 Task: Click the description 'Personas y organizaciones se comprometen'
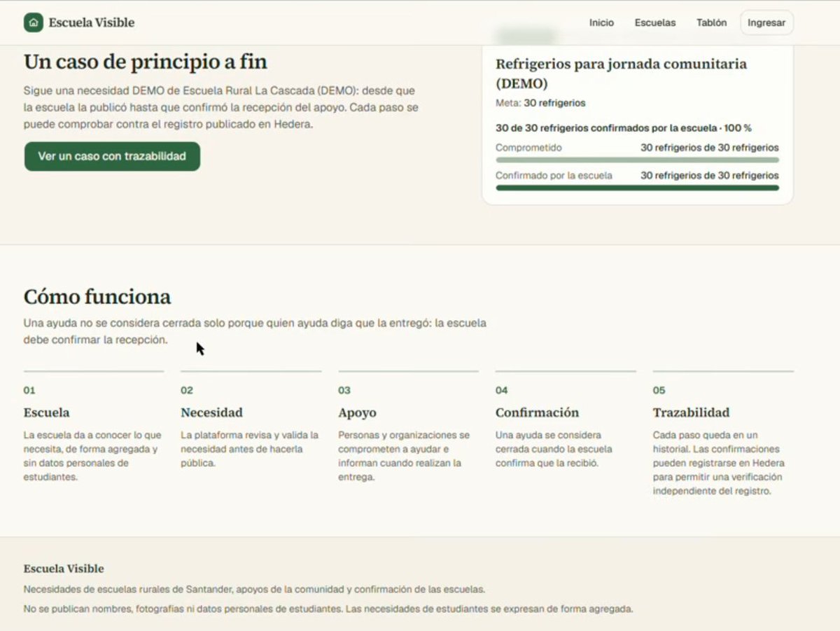point(404,456)
